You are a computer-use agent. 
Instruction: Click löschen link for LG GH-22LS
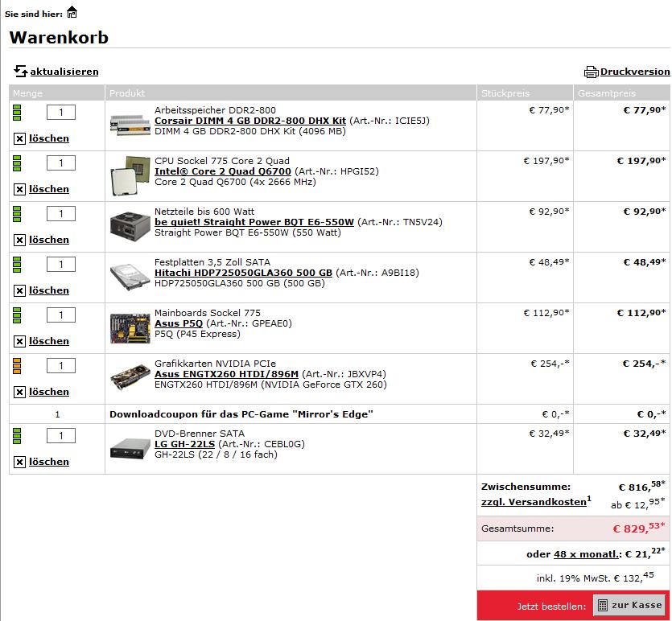[x=49, y=462]
